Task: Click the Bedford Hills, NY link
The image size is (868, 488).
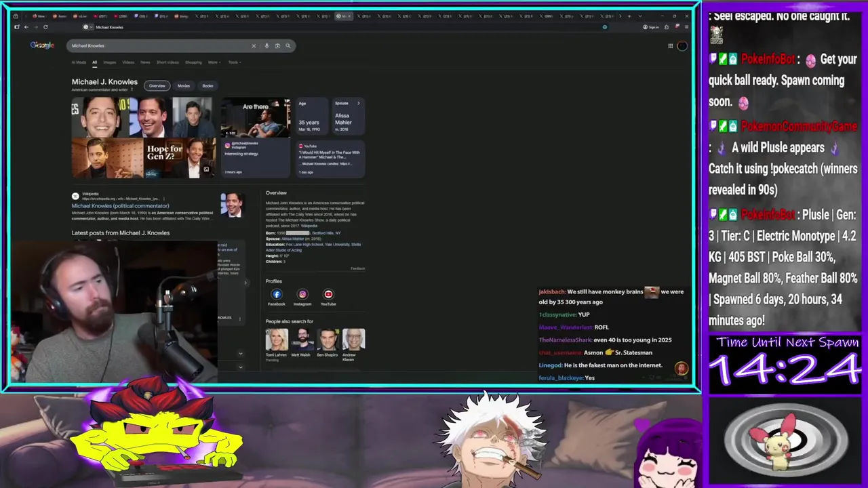Action: (x=326, y=233)
